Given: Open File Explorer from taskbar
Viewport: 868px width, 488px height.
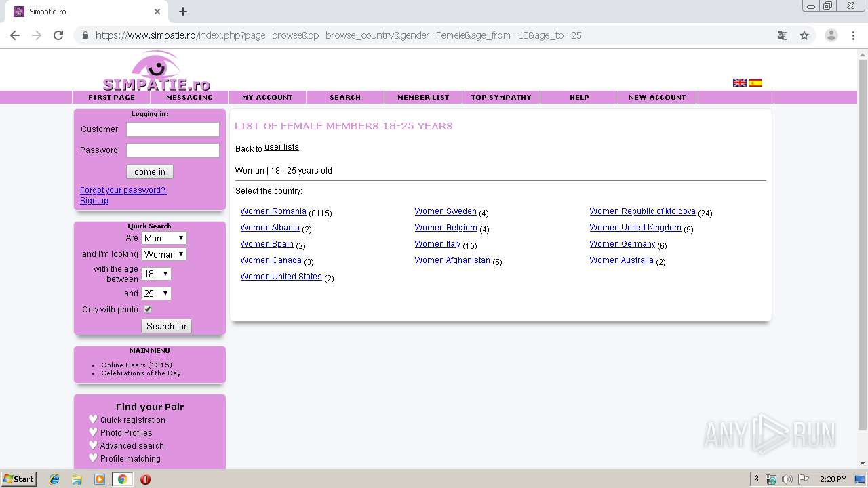Looking at the screenshot, I should click(x=77, y=479).
